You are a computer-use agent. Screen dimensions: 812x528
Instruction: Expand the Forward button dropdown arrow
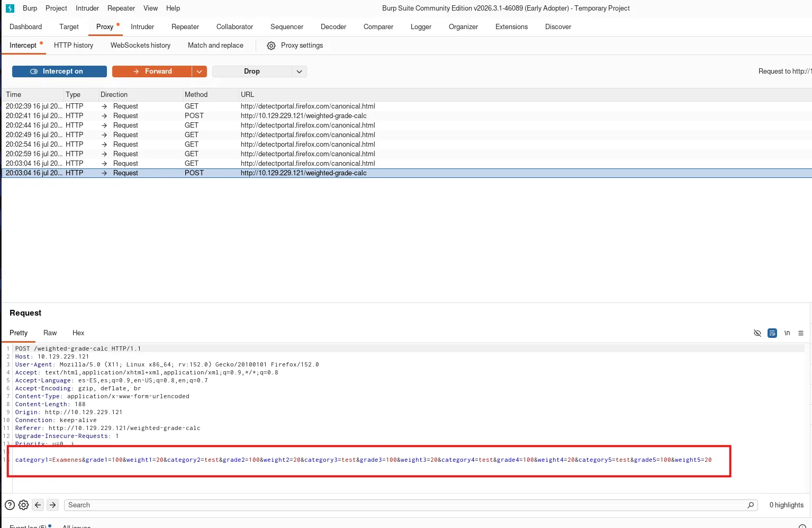click(x=200, y=71)
